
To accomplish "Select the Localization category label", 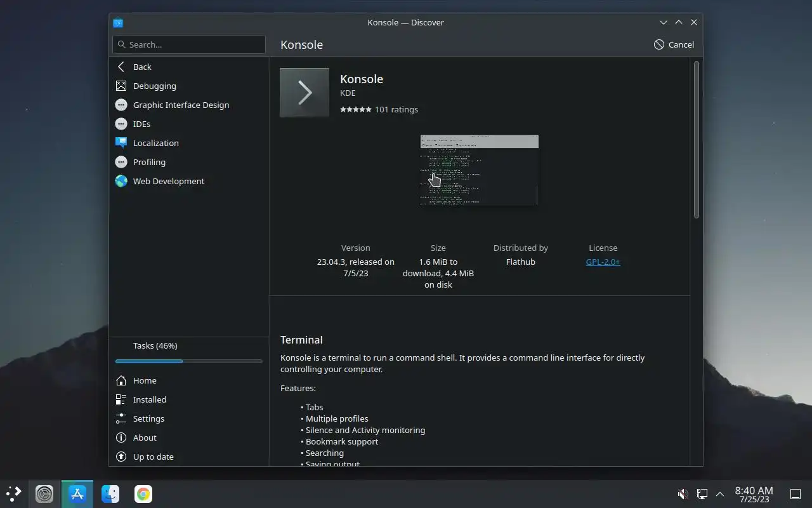I will pyautogui.click(x=156, y=143).
